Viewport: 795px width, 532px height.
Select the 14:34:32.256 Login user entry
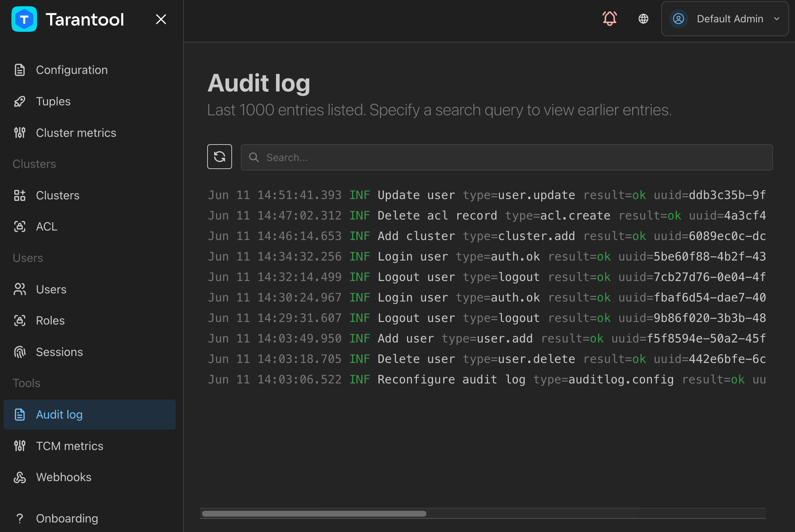click(x=487, y=256)
